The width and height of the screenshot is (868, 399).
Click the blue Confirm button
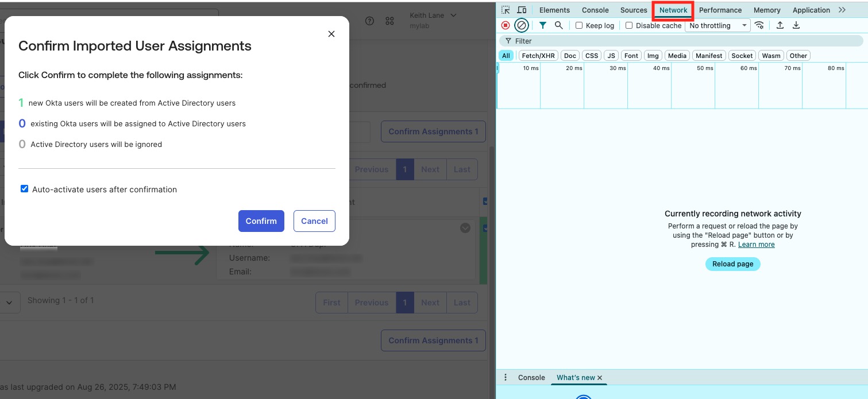[x=261, y=221]
